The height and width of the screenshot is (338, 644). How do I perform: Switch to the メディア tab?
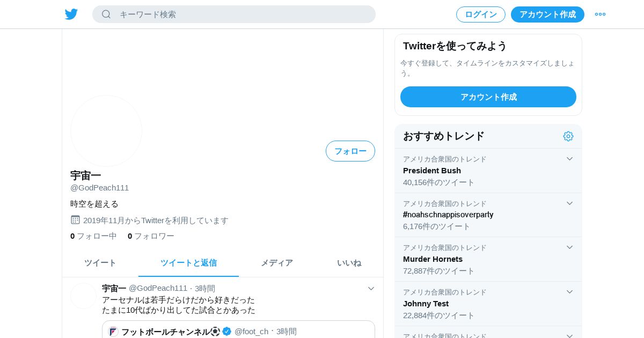pos(277,263)
